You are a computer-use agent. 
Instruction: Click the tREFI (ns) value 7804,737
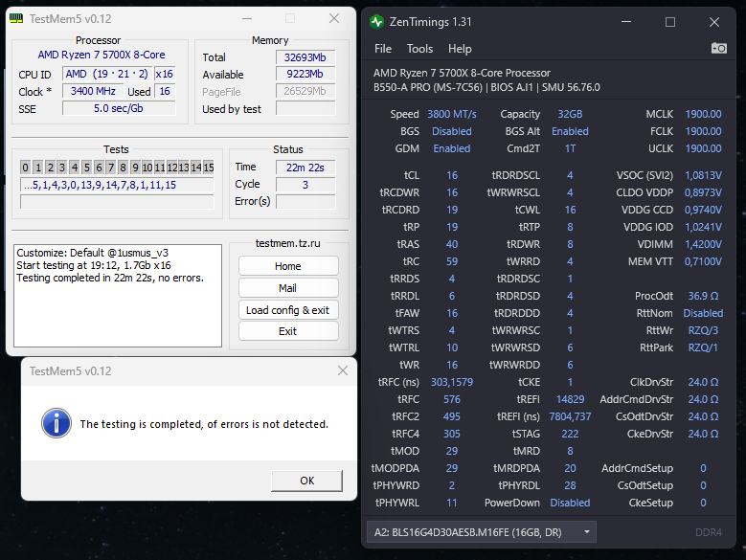[570, 416]
